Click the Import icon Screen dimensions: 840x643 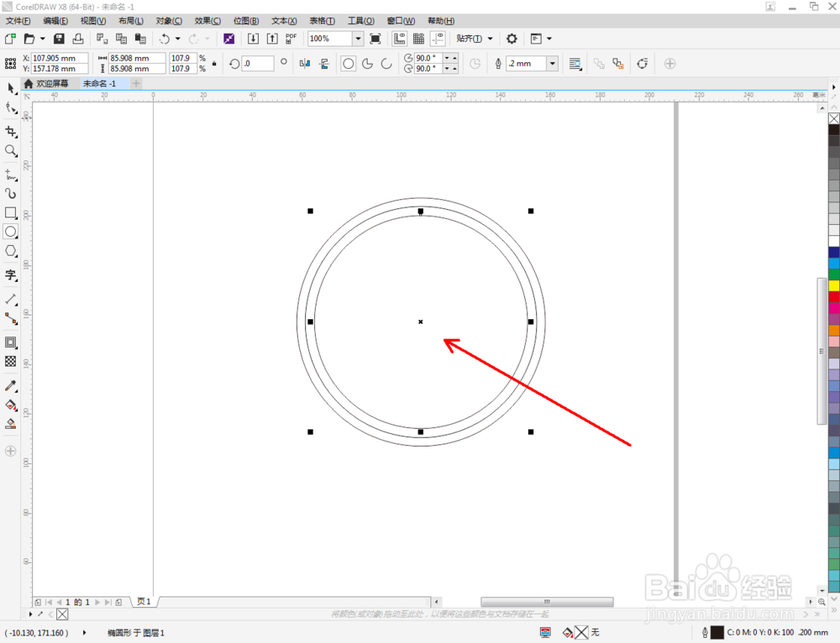253,39
